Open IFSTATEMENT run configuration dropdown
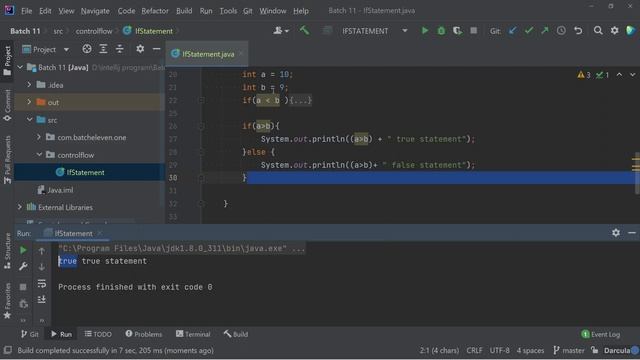 coord(374,31)
